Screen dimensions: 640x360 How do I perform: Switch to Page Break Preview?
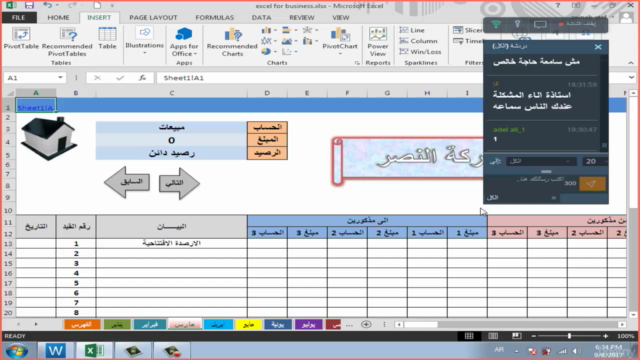(517, 336)
